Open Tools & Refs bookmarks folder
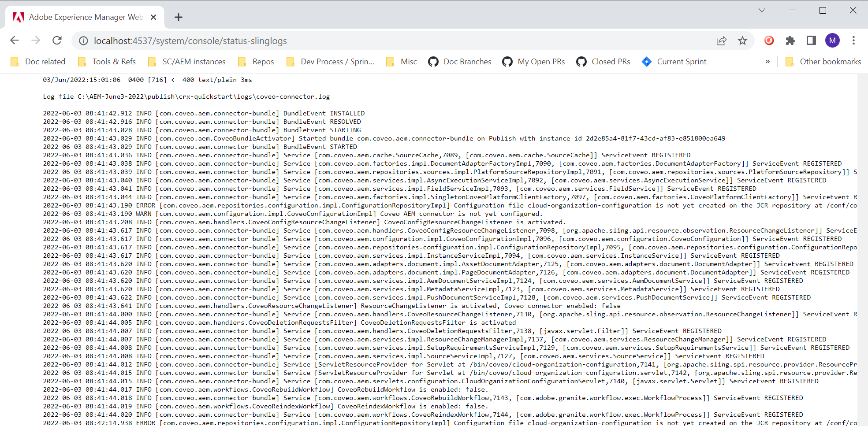 coord(106,62)
